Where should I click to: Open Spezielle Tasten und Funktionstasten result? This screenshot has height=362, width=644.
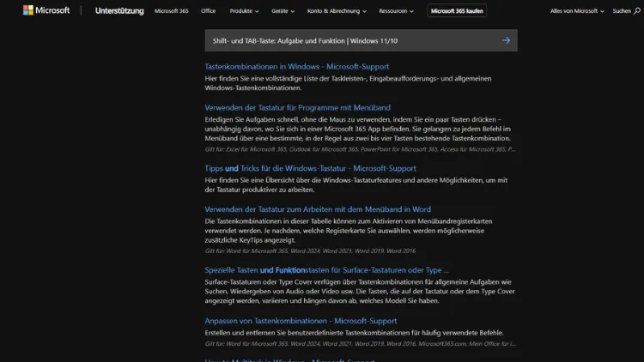point(327,270)
